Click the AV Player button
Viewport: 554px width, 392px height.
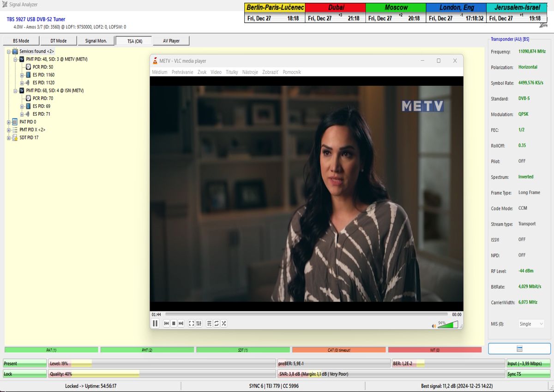pyautogui.click(x=171, y=41)
